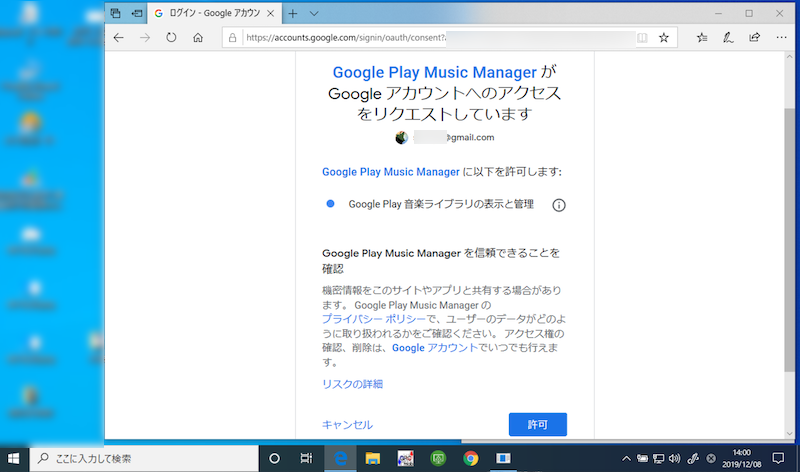The image size is (800, 472).
Task: Switch to the Google login tab
Action: (x=210, y=14)
